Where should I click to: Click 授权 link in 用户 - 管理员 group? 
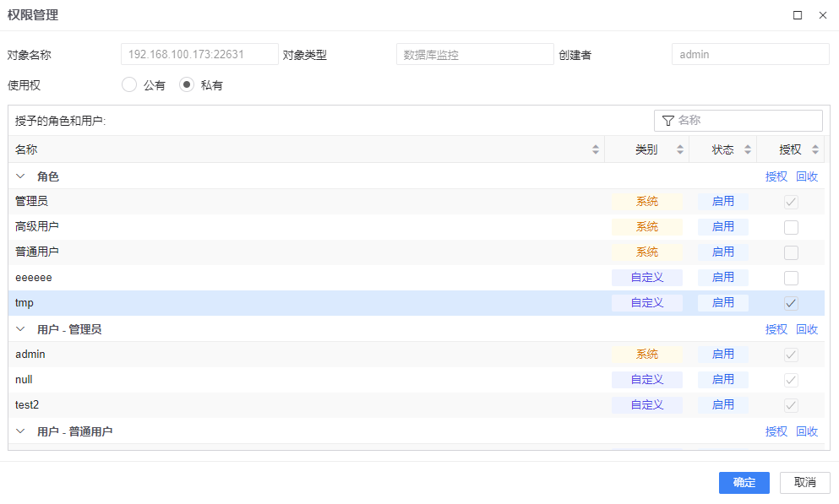pos(776,329)
